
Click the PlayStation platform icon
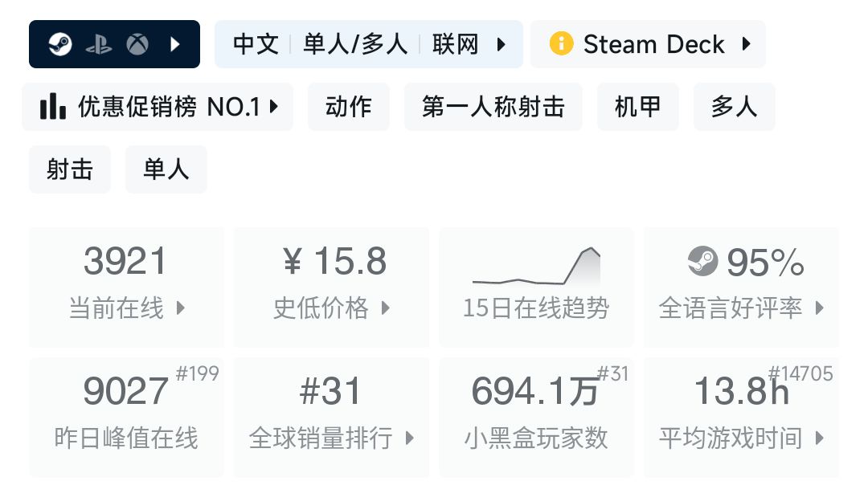tap(99, 44)
